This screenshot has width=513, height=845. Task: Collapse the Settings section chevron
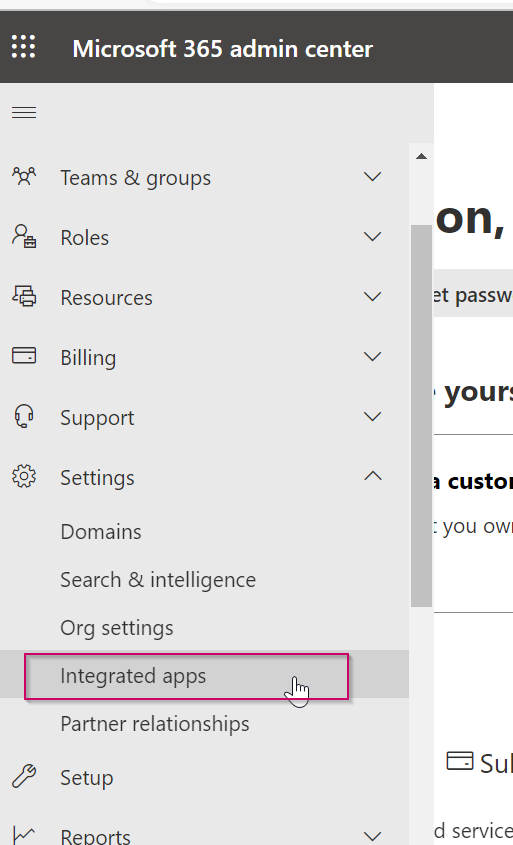372,476
